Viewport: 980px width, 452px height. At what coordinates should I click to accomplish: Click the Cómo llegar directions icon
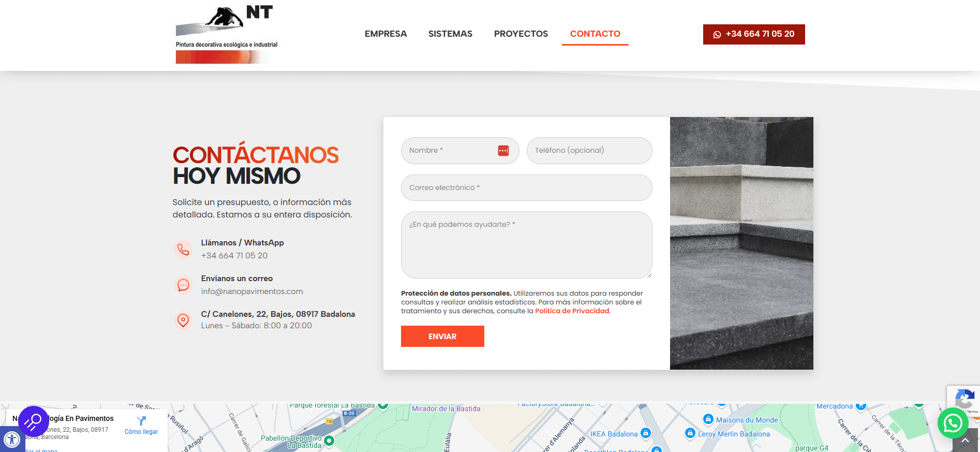(141, 420)
